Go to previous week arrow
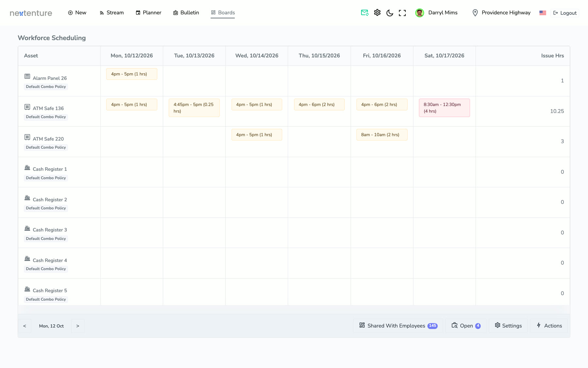The width and height of the screenshot is (588, 368). pyautogui.click(x=24, y=326)
